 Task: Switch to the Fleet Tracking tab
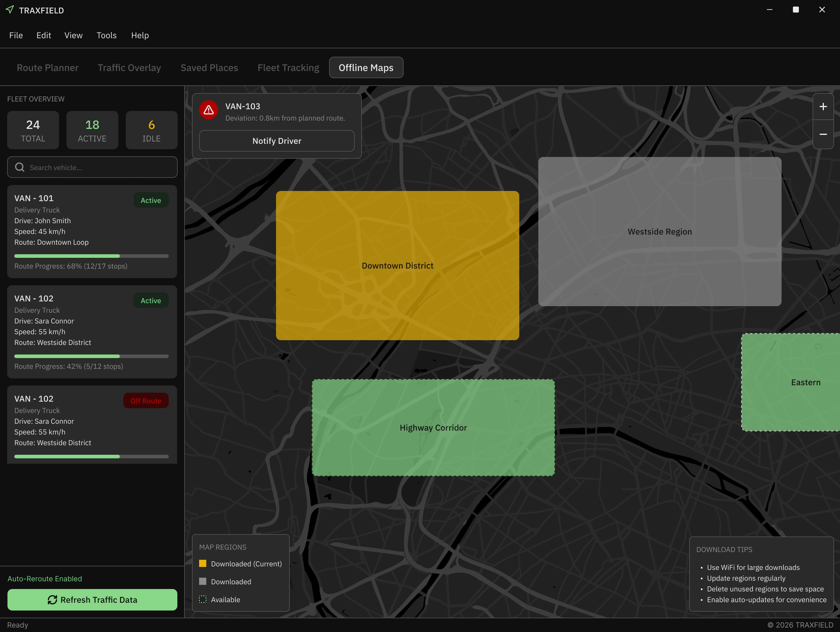click(288, 68)
